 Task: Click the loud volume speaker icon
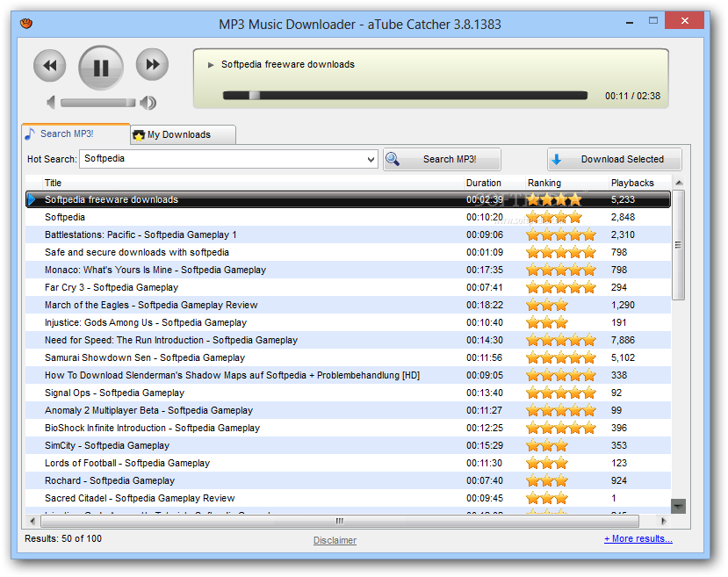coord(148,103)
